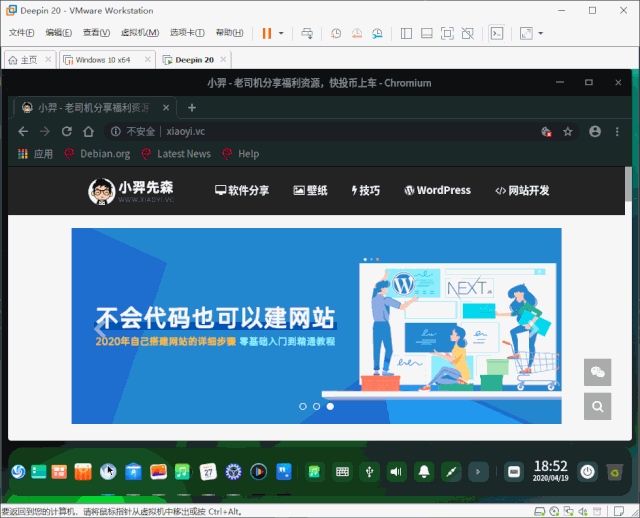This screenshot has width=640, height=518.
Task: Click the WeChat floating button
Action: (598, 372)
